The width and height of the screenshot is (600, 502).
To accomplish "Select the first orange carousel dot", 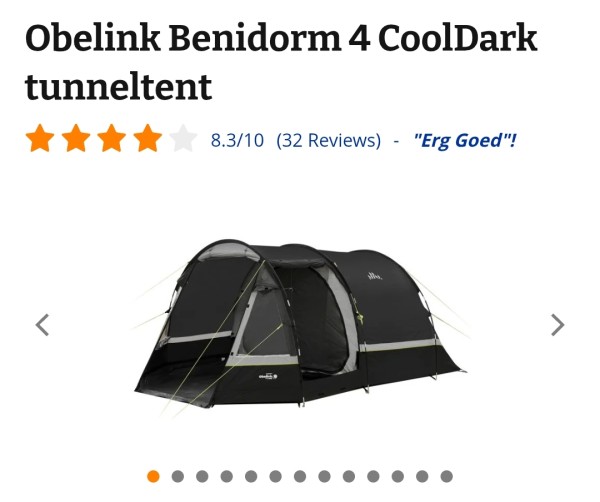I will (x=153, y=476).
